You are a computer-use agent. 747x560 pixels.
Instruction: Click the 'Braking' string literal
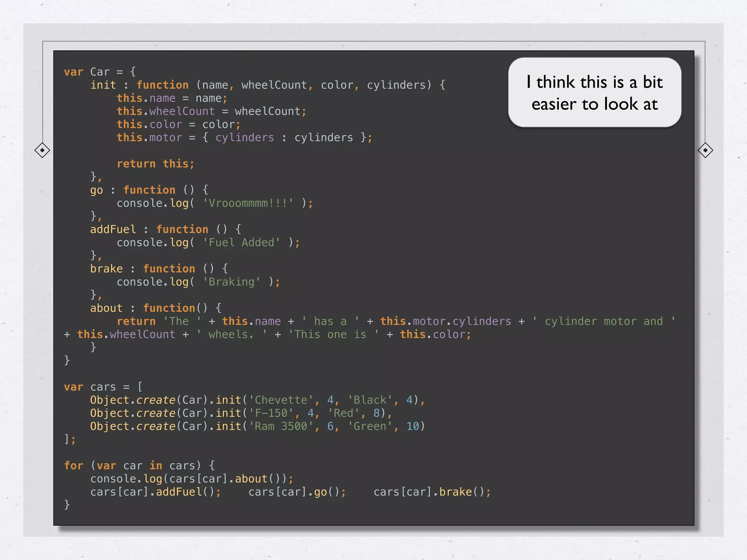pos(231,282)
